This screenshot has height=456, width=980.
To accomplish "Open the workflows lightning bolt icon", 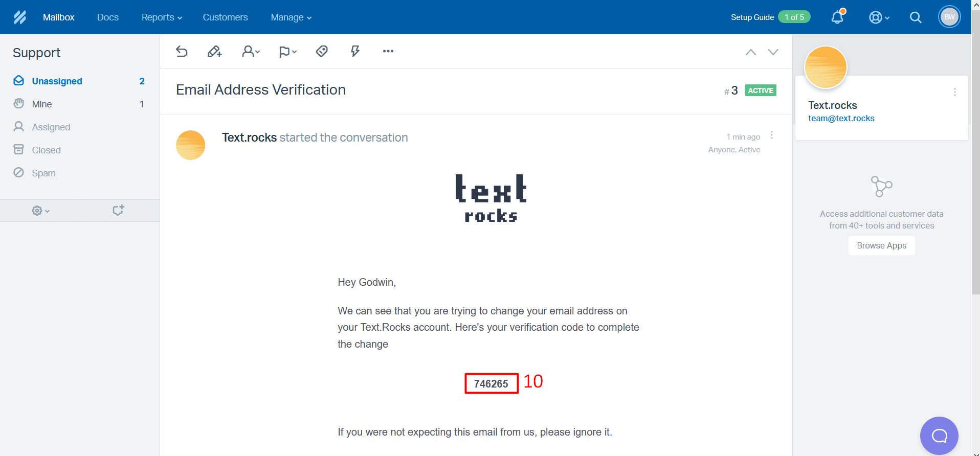I will tap(355, 51).
